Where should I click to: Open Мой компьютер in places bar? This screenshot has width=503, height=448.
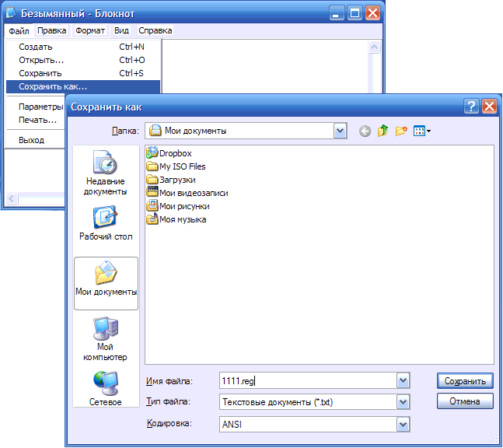[106, 339]
